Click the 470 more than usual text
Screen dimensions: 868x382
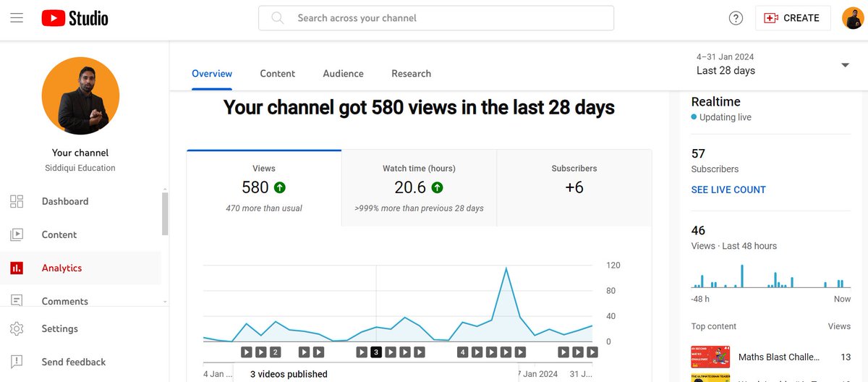point(264,208)
